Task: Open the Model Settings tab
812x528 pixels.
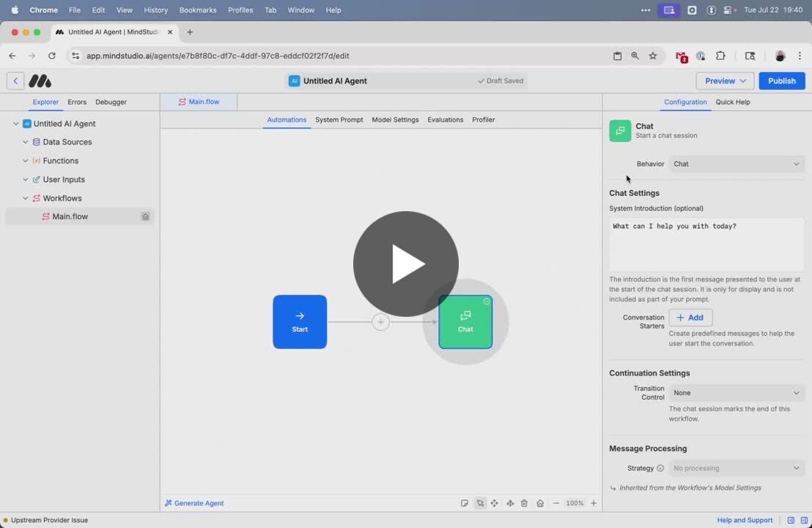Action: (395, 120)
